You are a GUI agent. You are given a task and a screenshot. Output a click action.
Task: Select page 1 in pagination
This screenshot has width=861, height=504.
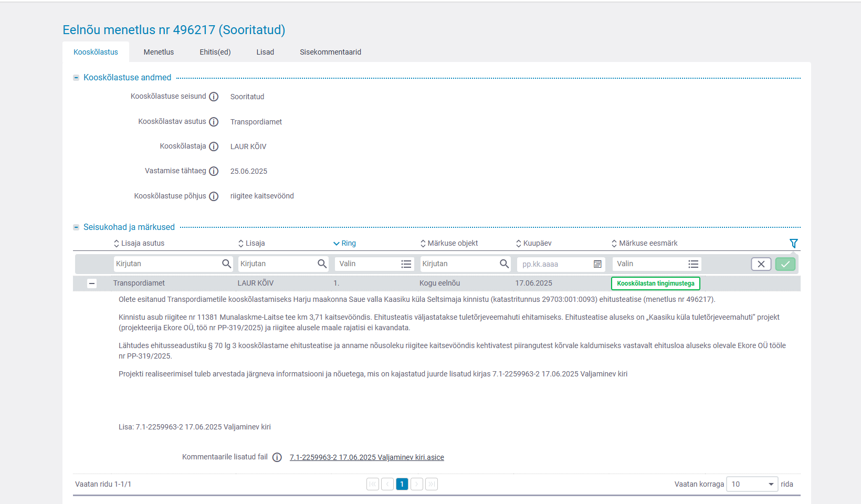(402, 484)
